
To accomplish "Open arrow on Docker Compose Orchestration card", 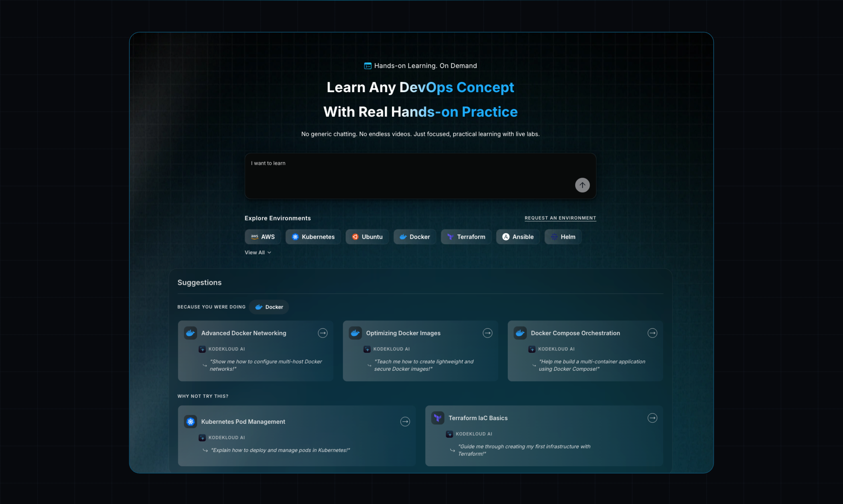I will tap(652, 333).
